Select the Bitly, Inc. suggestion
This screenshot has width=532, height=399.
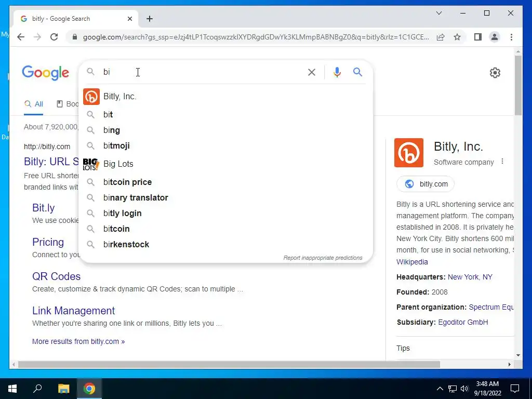pyautogui.click(x=226, y=96)
